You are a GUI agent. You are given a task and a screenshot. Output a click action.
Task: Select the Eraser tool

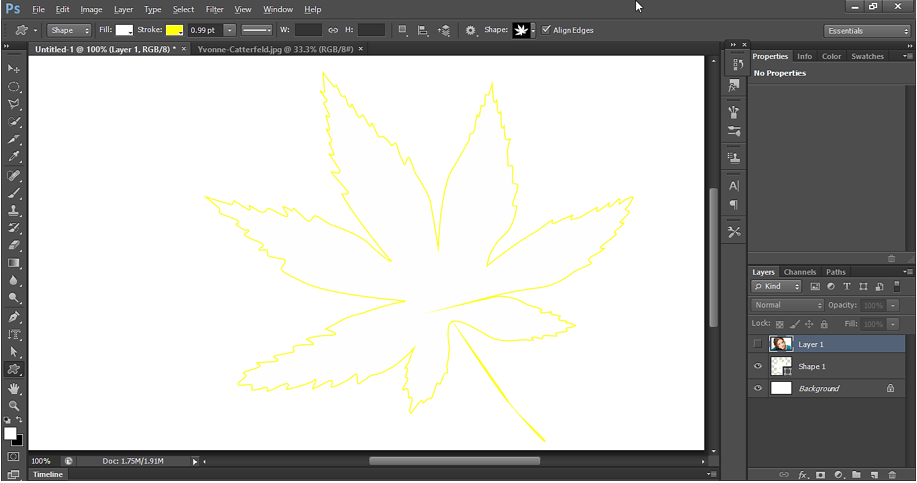coord(13,246)
